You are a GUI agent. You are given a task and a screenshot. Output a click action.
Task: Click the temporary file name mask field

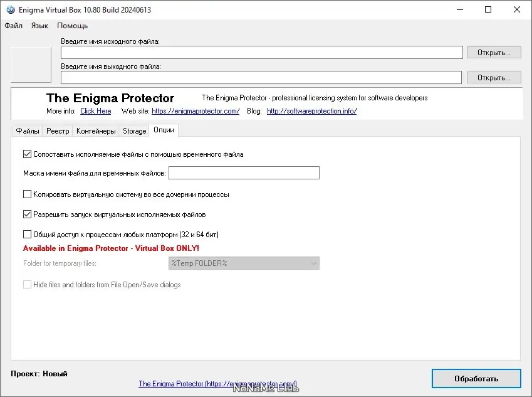tap(244, 173)
